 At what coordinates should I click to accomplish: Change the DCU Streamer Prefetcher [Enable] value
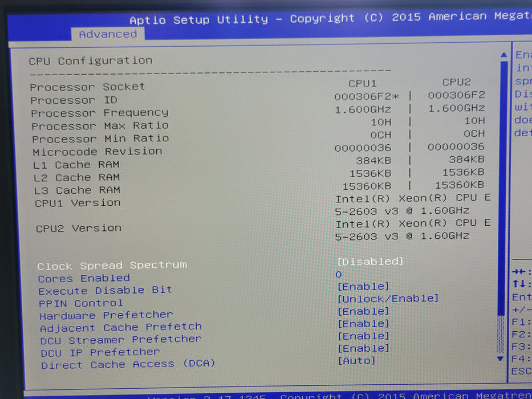click(x=363, y=336)
